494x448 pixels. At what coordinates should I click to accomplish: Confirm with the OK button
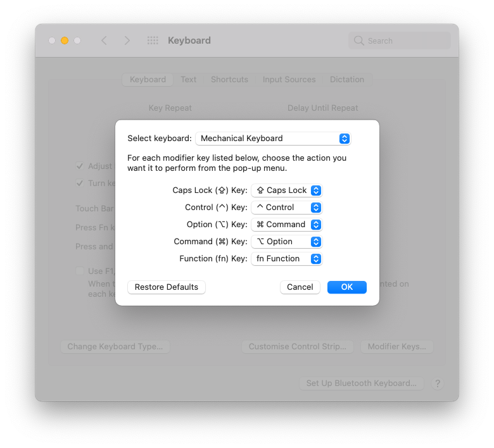[x=347, y=287]
